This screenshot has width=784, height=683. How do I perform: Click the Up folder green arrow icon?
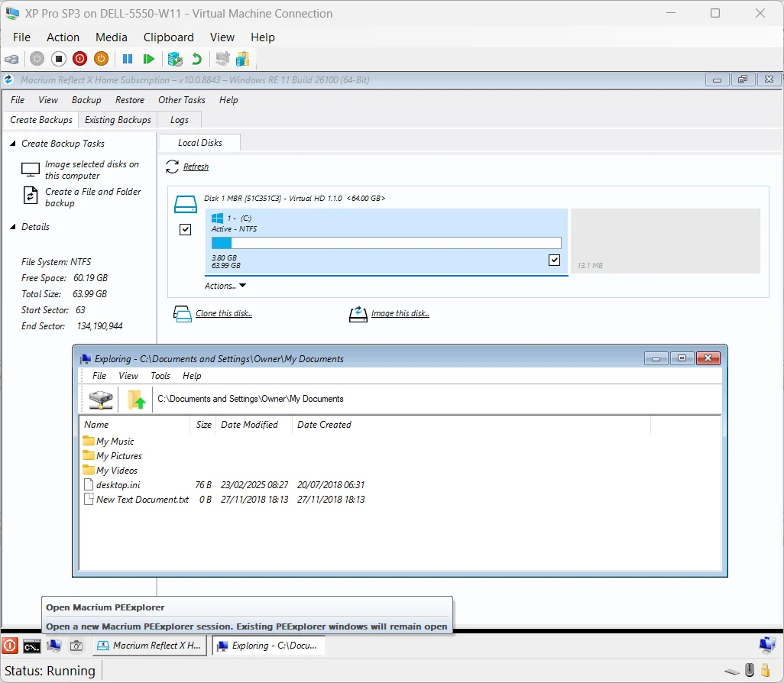click(x=136, y=400)
